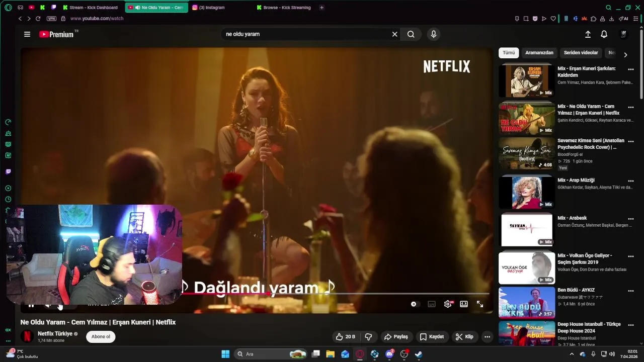Click the Klip clip button
Screen dimensions: 644x362
point(464,337)
